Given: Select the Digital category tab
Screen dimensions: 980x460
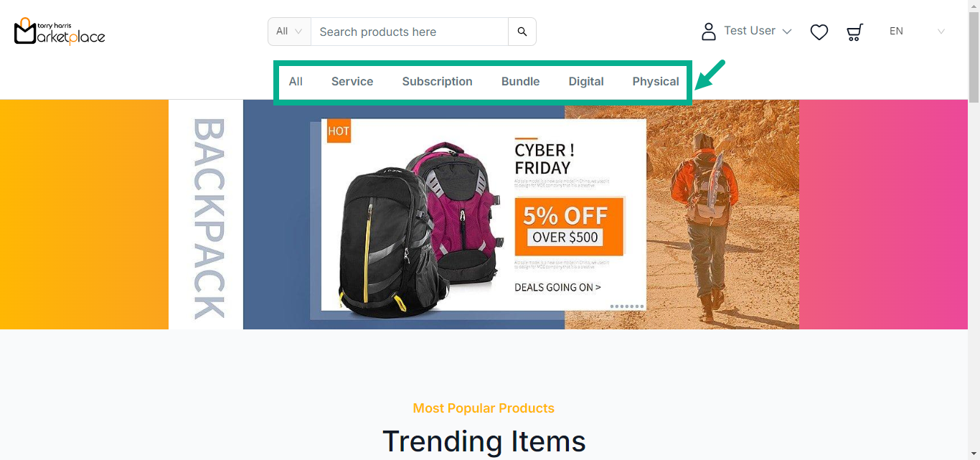Looking at the screenshot, I should point(586,82).
